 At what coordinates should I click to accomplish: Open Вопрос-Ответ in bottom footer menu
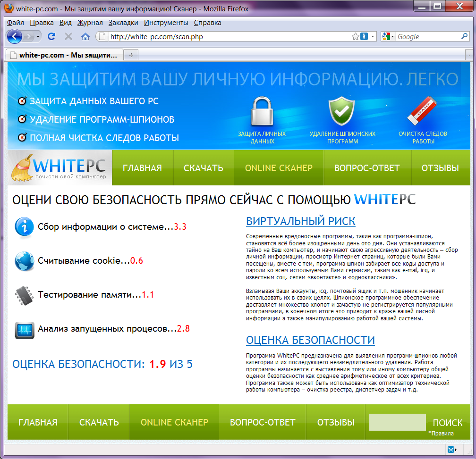click(263, 422)
